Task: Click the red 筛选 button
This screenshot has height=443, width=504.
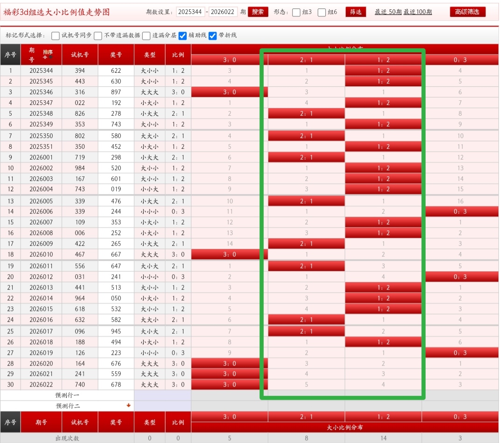Action: (x=356, y=12)
